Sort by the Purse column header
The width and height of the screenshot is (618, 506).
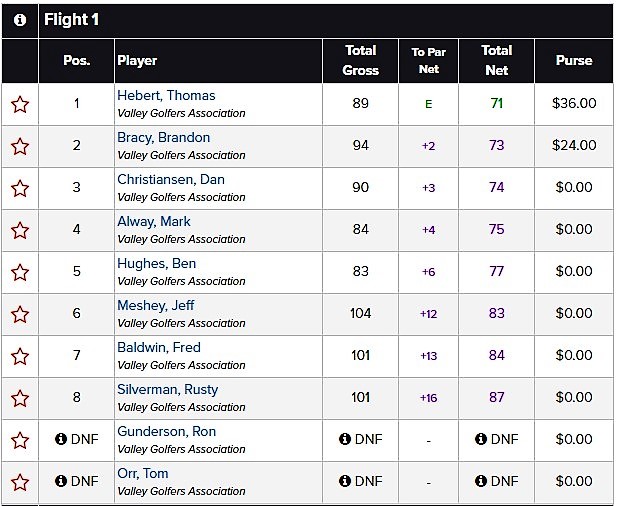575,60
